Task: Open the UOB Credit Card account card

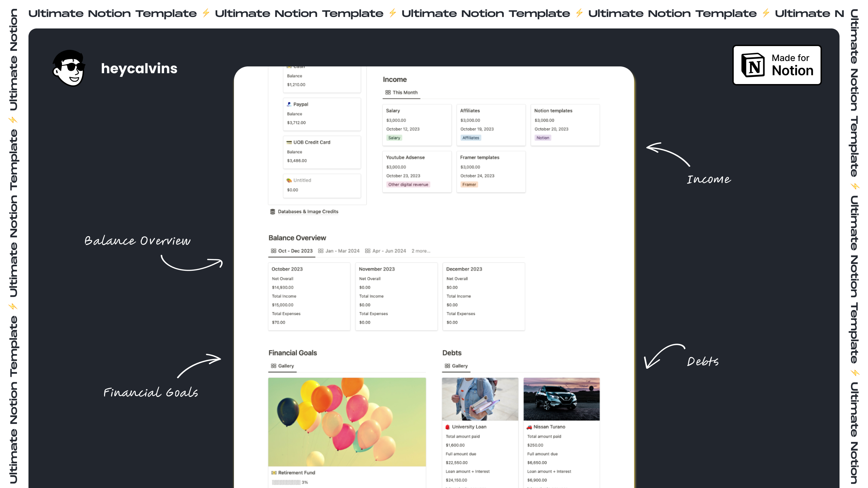Action: [322, 152]
